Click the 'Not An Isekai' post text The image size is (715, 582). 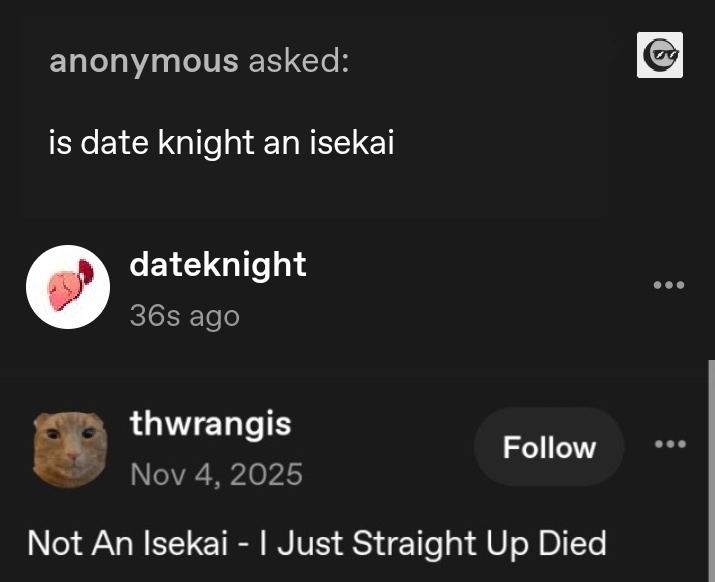(x=316, y=543)
